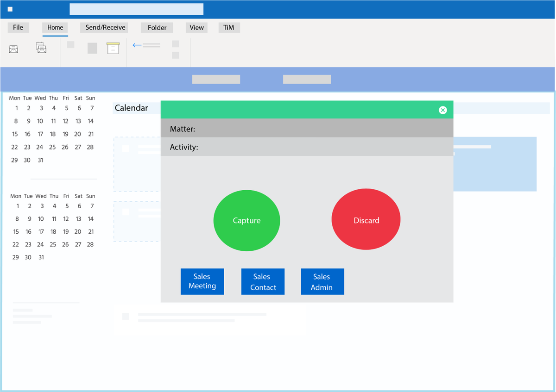Switch to the Home ribbon tab
556x392 pixels.
point(55,27)
